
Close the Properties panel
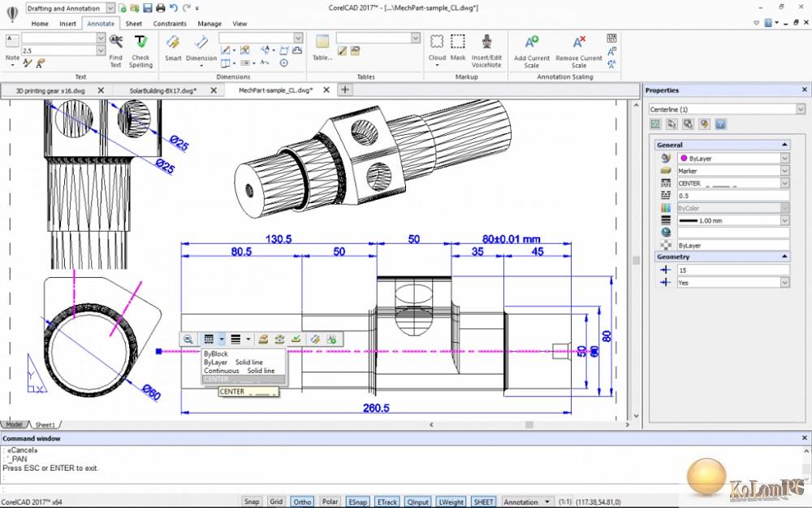[x=804, y=89]
